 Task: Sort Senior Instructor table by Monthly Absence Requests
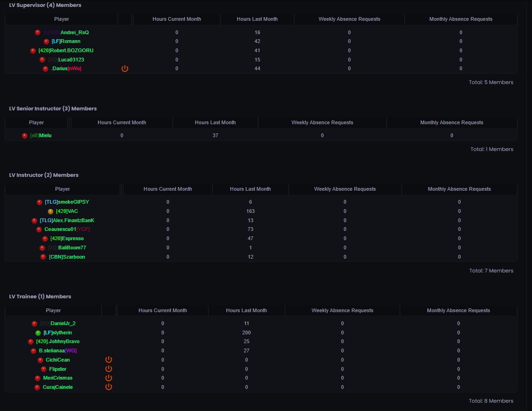[452, 122]
